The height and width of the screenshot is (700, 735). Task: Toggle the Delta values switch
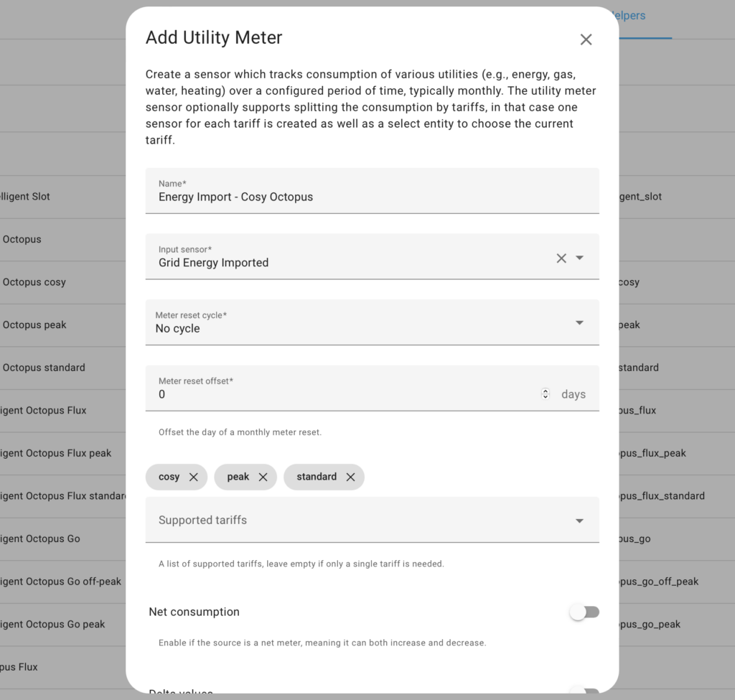584,690
